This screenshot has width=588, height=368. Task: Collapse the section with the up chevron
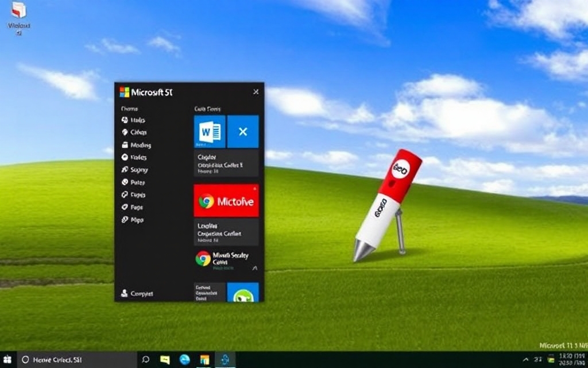tap(255, 268)
